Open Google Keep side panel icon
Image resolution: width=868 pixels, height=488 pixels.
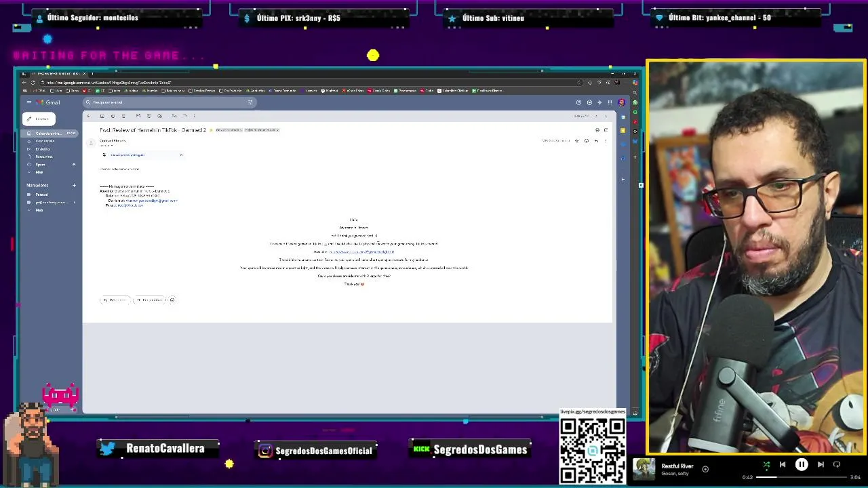point(623,131)
